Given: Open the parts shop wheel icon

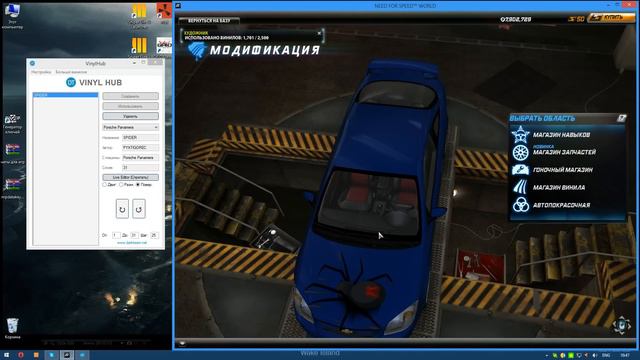Looking at the screenshot, I should click(520, 152).
